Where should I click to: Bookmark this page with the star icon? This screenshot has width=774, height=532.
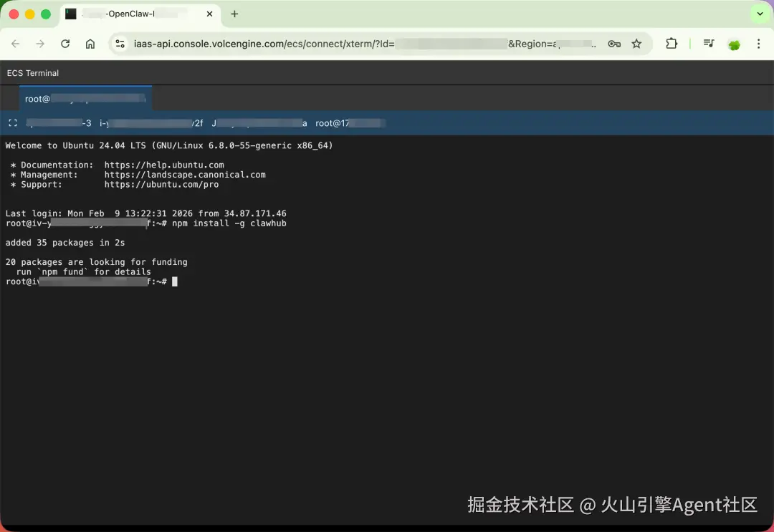[x=637, y=44]
